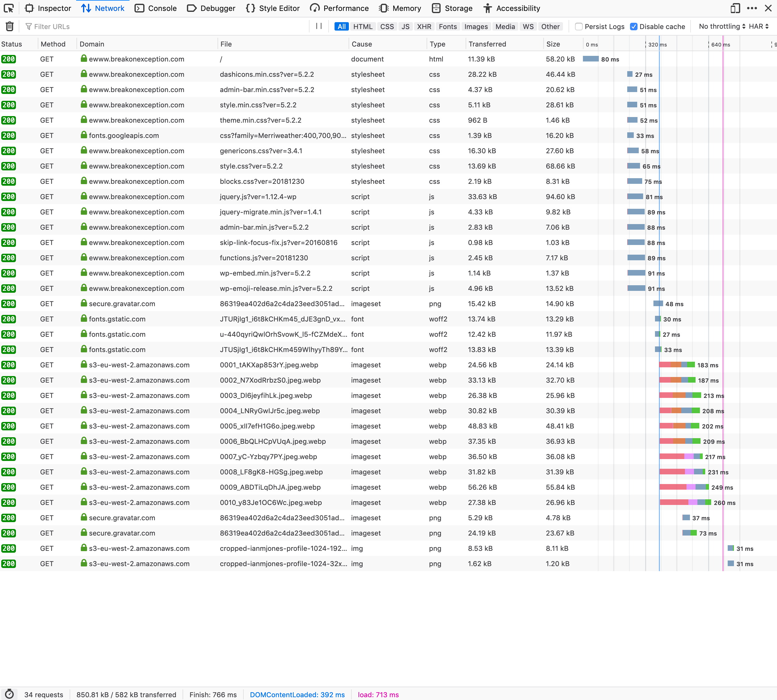Open the Inspector panel

click(48, 8)
